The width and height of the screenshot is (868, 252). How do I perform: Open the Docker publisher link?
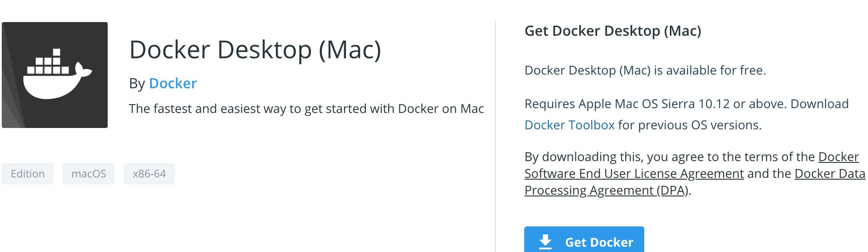[x=173, y=83]
